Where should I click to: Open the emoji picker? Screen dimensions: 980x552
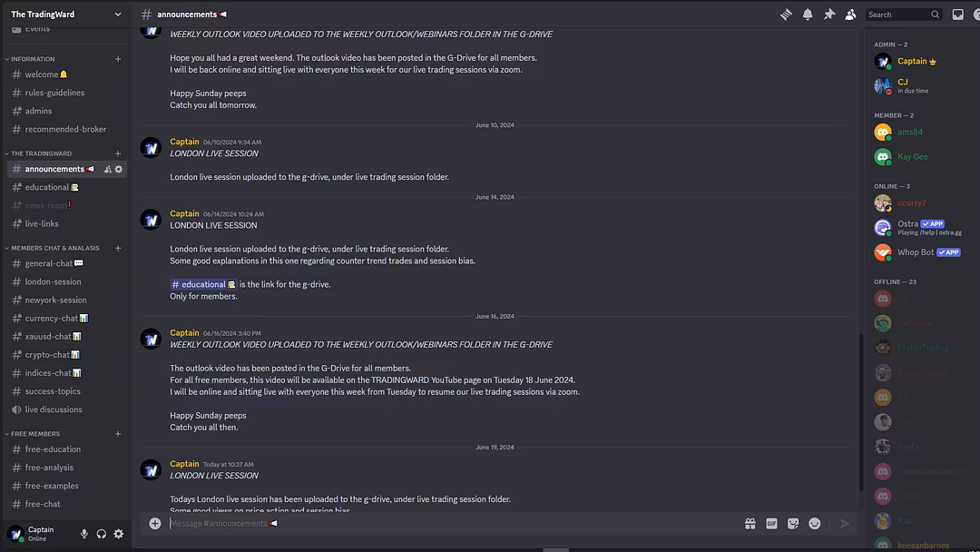tap(815, 523)
